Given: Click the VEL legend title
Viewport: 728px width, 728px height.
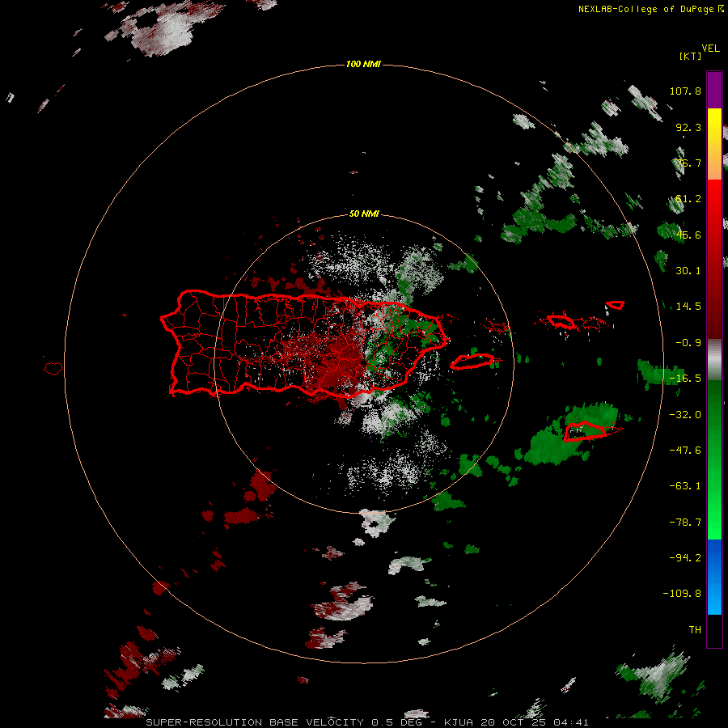Looking at the screenshot, I should (x=710, y=49).
